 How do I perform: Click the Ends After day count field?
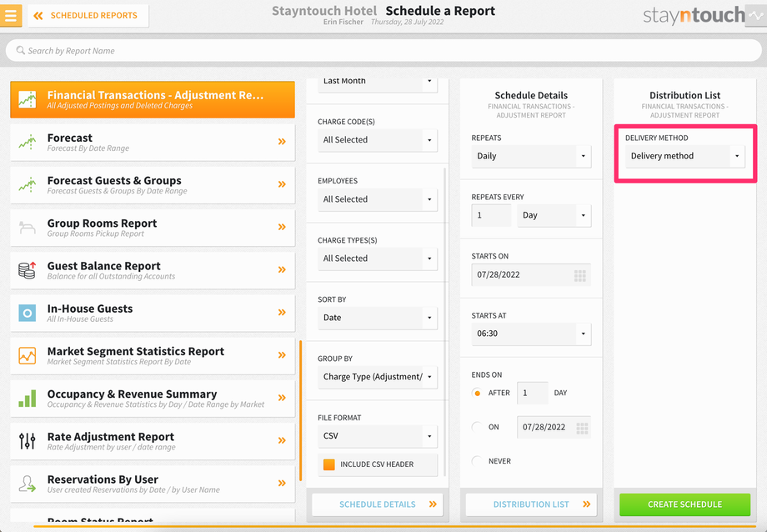pyautogui.click(x=533, y=393)
